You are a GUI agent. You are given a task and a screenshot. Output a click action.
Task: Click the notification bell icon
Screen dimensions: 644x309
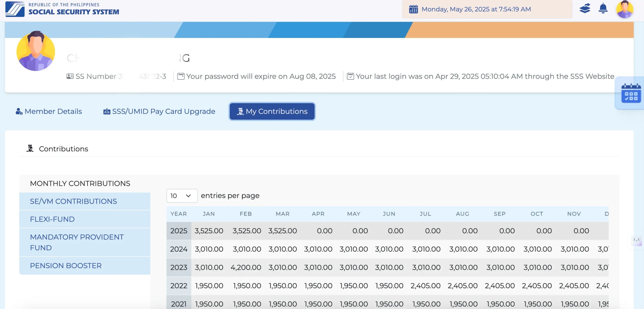[x=603, y=9]
